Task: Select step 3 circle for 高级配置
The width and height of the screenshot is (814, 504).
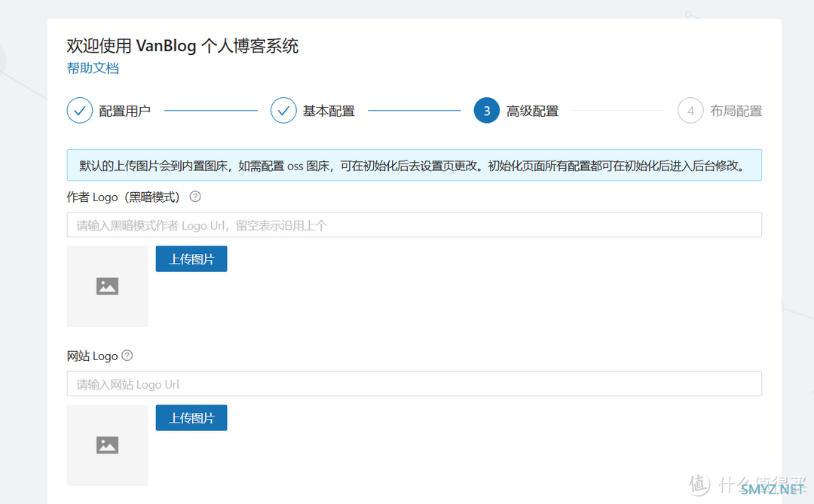Action: click(x=487, y=111)
